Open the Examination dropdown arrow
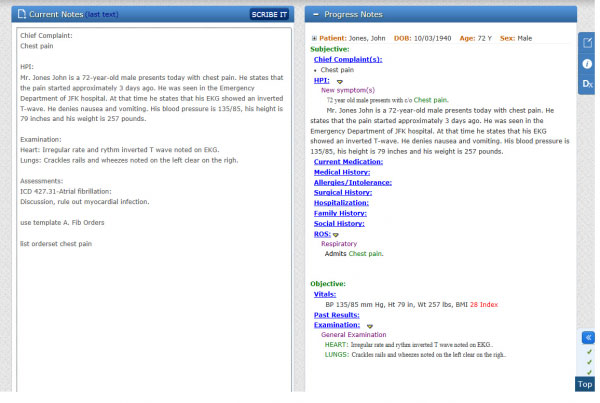 coord(369,325)
